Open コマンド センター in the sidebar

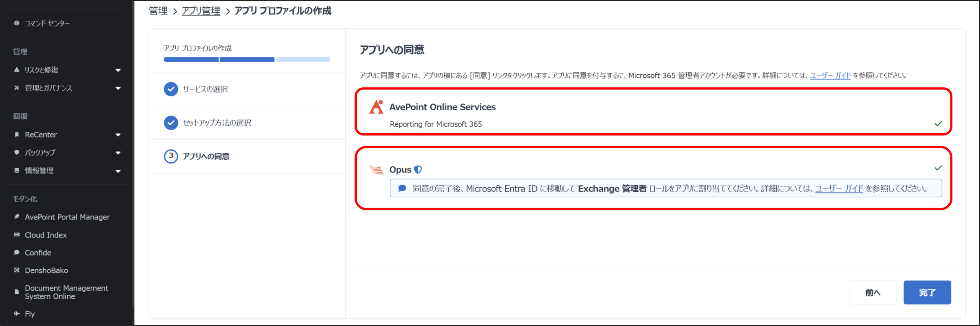point(47,23)
